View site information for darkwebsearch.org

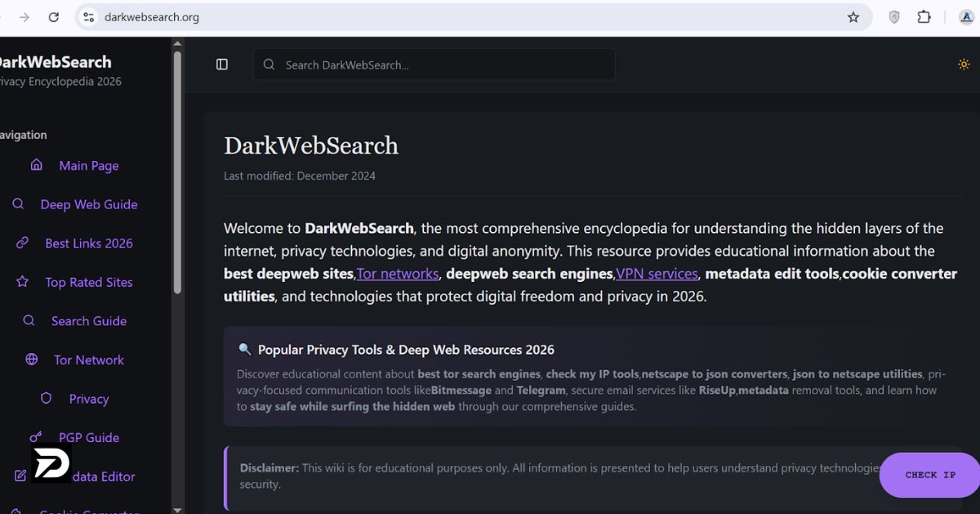[89, 17]
